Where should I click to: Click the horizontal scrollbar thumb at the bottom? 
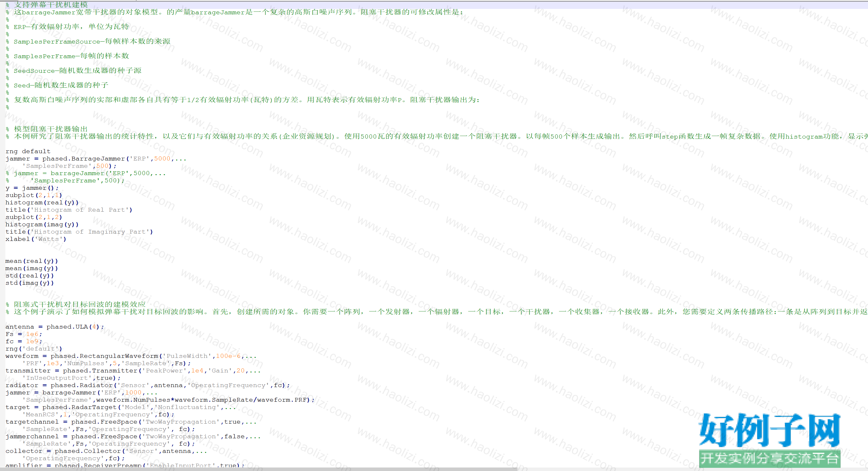click(x=259, y=469)
